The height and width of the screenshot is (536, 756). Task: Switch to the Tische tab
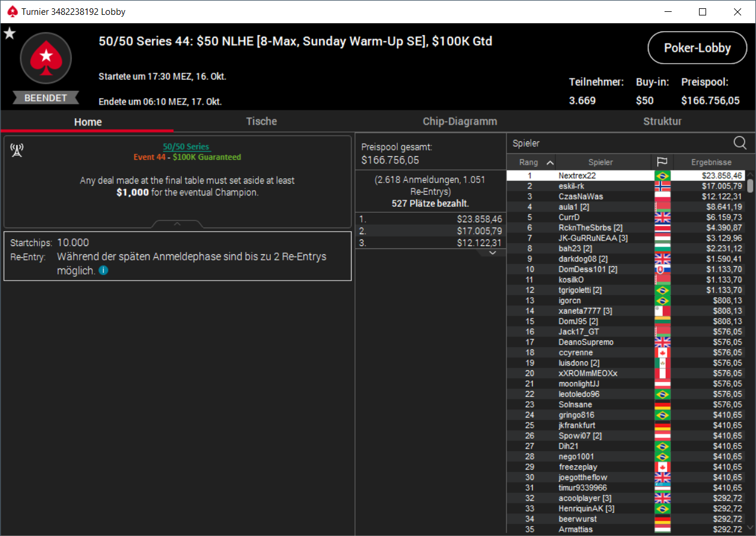(262, 121)
